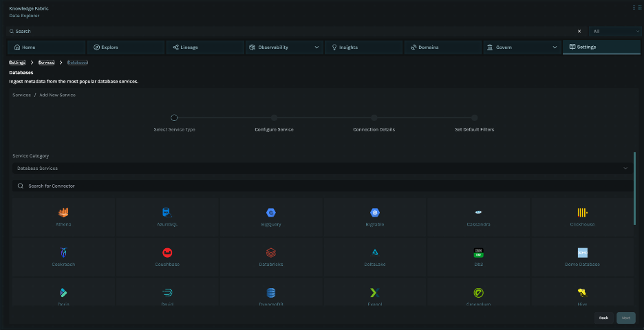Image resolution: width=644 pixels, height=330 pixels.
Task: Click the Search for Connector field
Action: 322,186
